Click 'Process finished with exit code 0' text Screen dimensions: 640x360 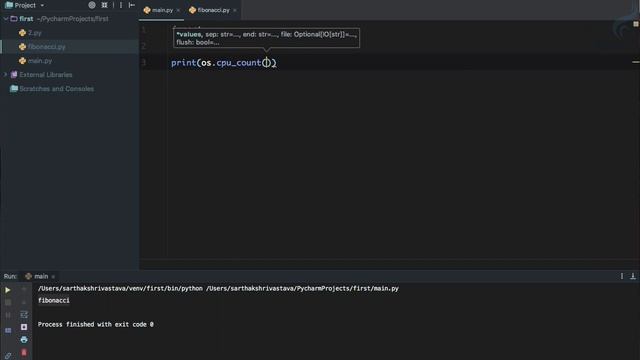tap(96, 324)
